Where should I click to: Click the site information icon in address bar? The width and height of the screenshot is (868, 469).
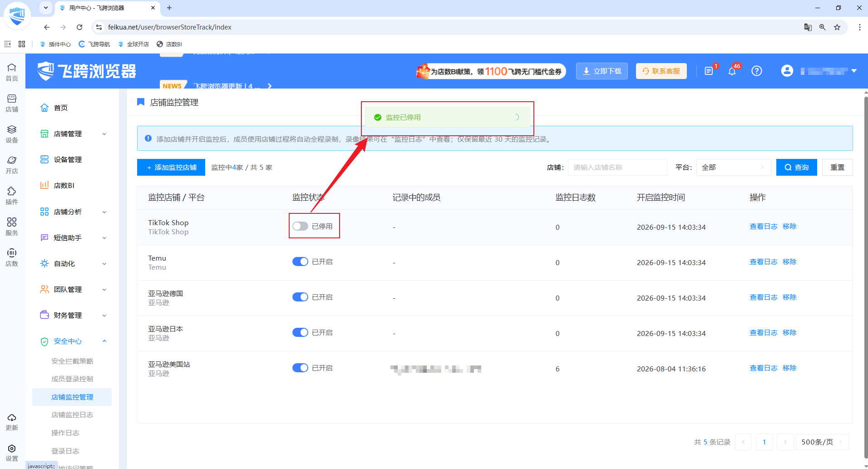[99, 27]
